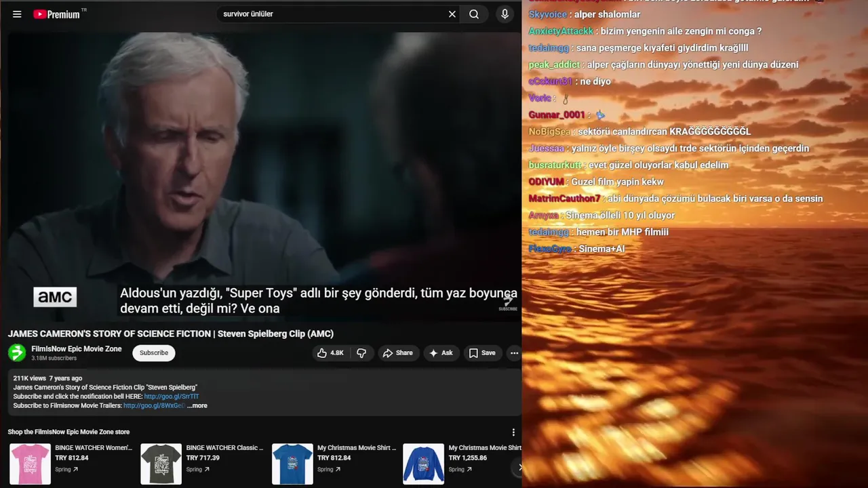Open the shop section three-dot options

coord(513,432)
